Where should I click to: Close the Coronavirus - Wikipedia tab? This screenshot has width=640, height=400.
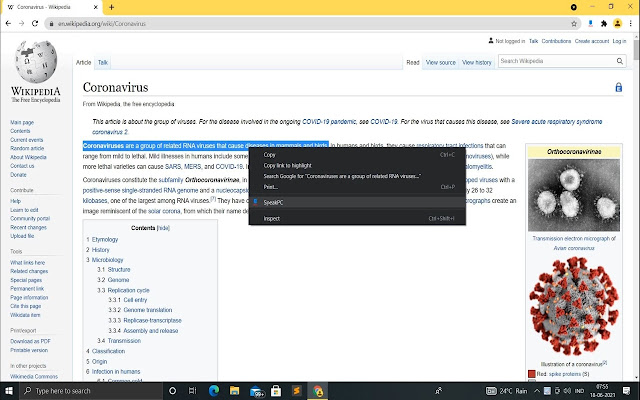coord(96,7)
